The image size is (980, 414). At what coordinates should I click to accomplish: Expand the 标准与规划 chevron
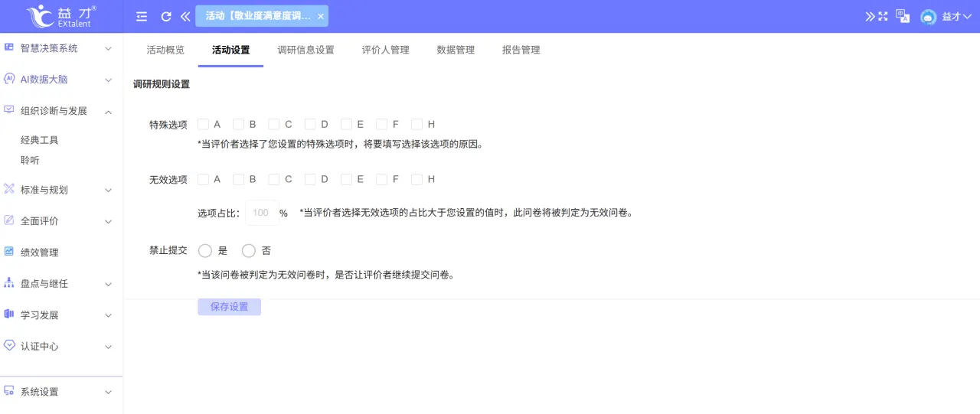coord(108,191)
